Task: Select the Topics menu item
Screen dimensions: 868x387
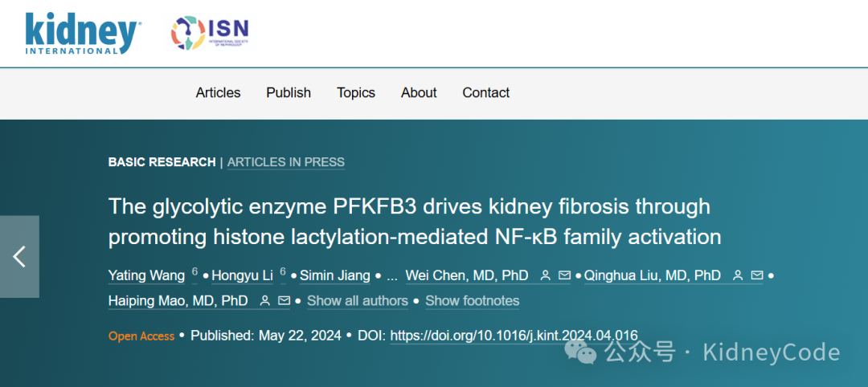Action: (x=356, y=93)
